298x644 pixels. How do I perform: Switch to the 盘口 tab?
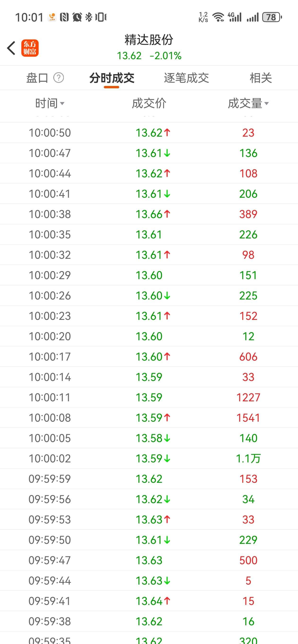pos(37,78)
